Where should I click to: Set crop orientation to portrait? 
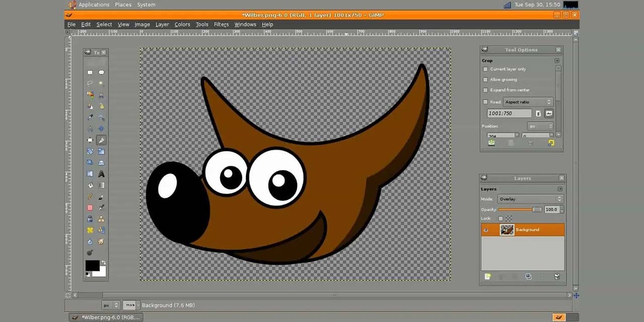point(538,114)
